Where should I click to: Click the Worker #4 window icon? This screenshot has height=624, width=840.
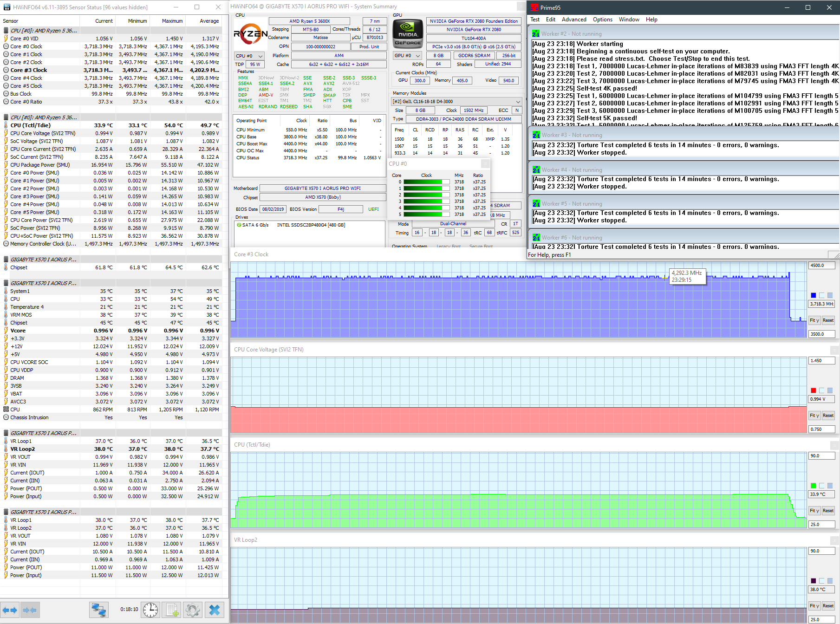(x=536, y=169)
